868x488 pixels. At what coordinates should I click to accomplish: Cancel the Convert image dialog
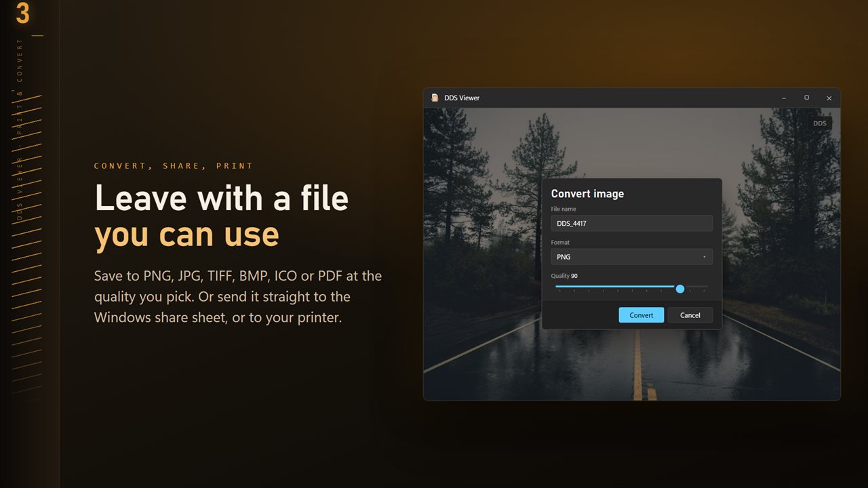click(690, 315)
